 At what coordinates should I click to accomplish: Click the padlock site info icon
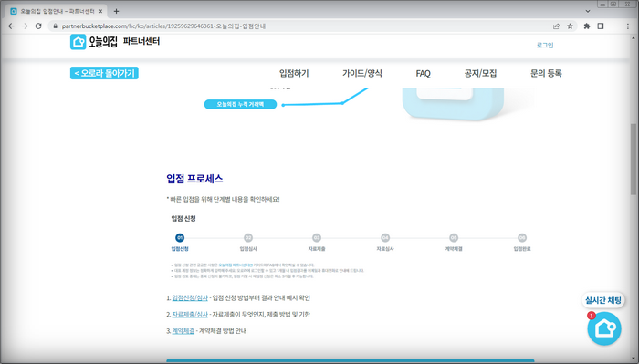56,26
